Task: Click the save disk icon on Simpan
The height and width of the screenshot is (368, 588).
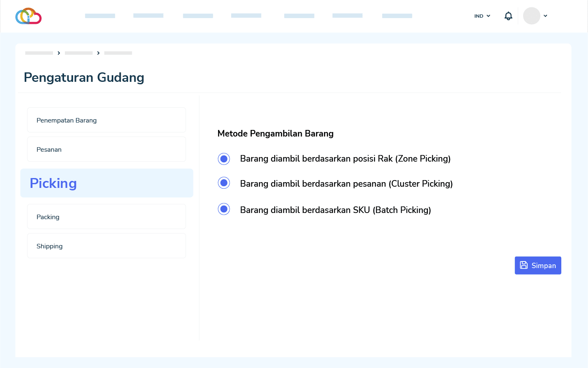Action: (x=524, y=265)
